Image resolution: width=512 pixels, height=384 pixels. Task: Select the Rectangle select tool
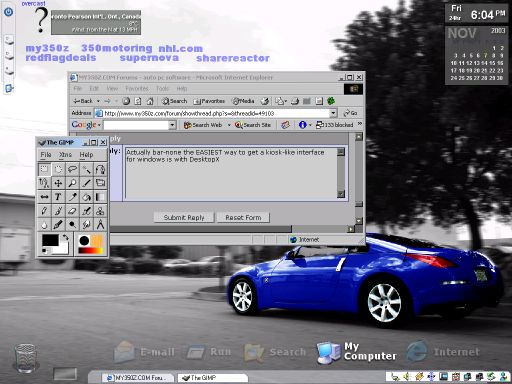point(44,169)
